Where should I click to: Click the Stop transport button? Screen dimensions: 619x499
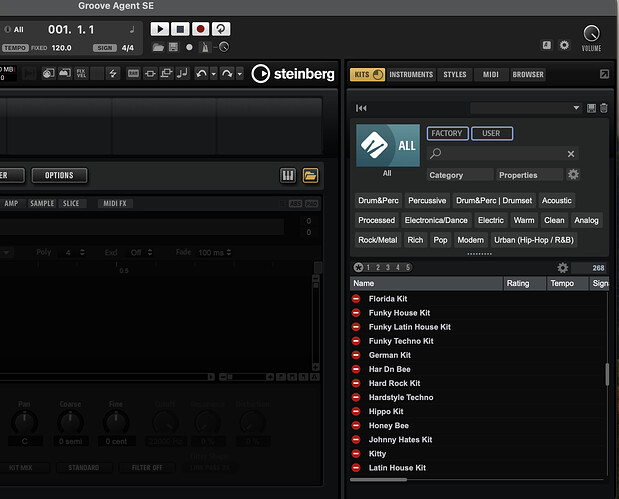coord(180,29)
